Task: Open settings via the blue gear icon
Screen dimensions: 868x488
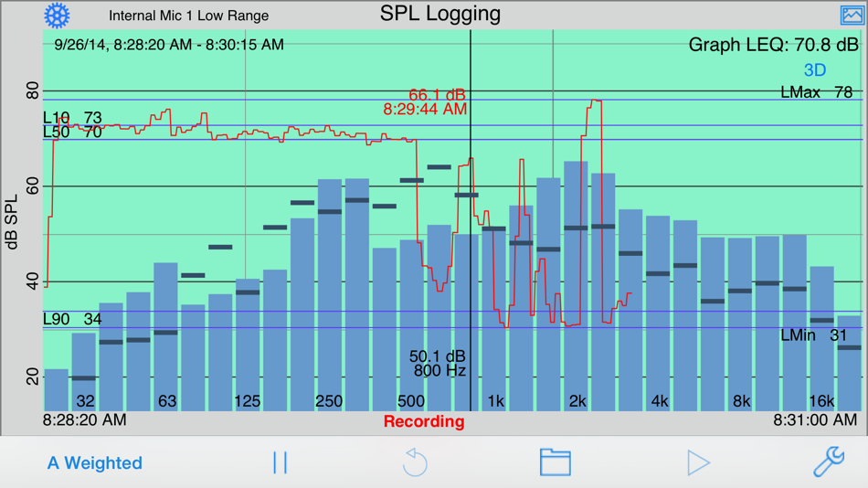Action: pyautogui.click(x=57, y=16)
